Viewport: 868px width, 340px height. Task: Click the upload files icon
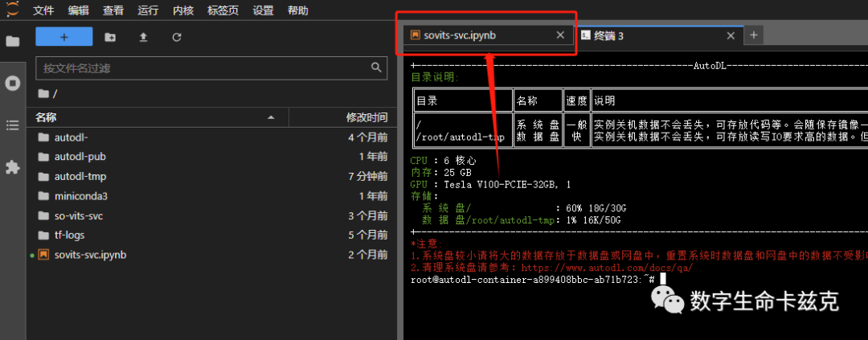click(x=143, y=37)
